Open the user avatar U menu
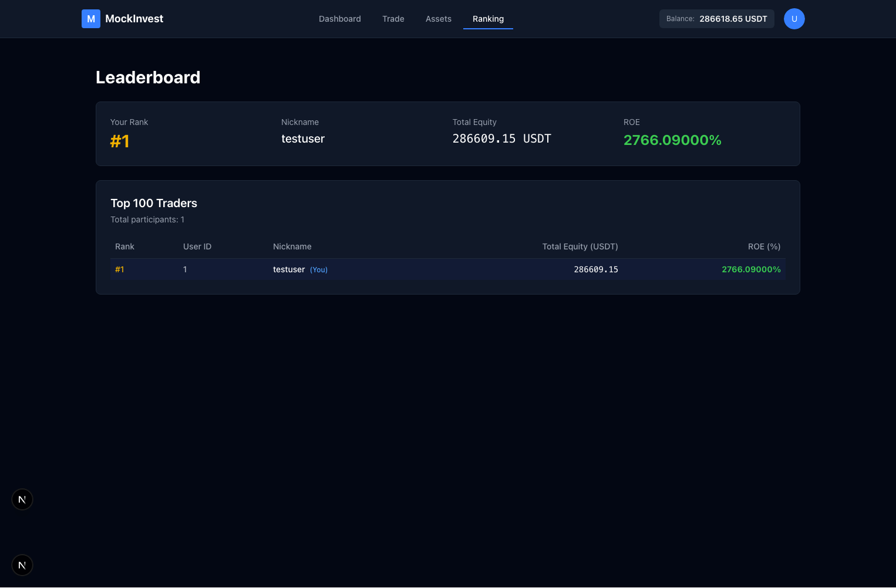Viewport: 896px width, 588px height. [794, 19]
